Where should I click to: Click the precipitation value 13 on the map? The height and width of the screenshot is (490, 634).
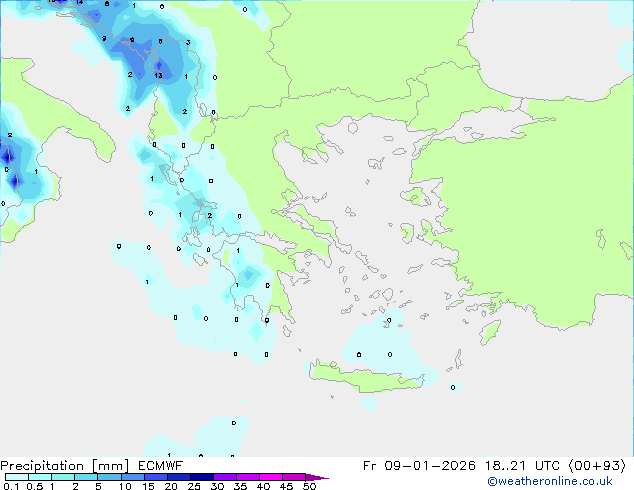[x=158, y=75]
